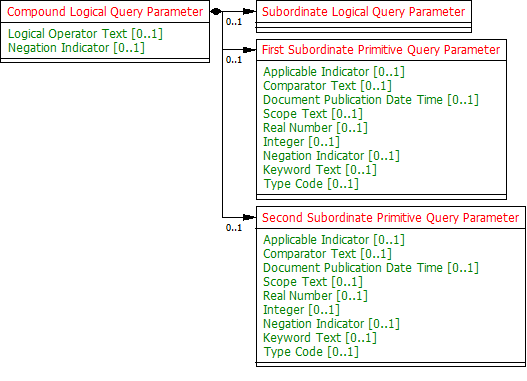Screen dimensions: 527x381
Task: Select Applicable Indicator in Second Subordinate box
Action: click(x=334, y=240)
